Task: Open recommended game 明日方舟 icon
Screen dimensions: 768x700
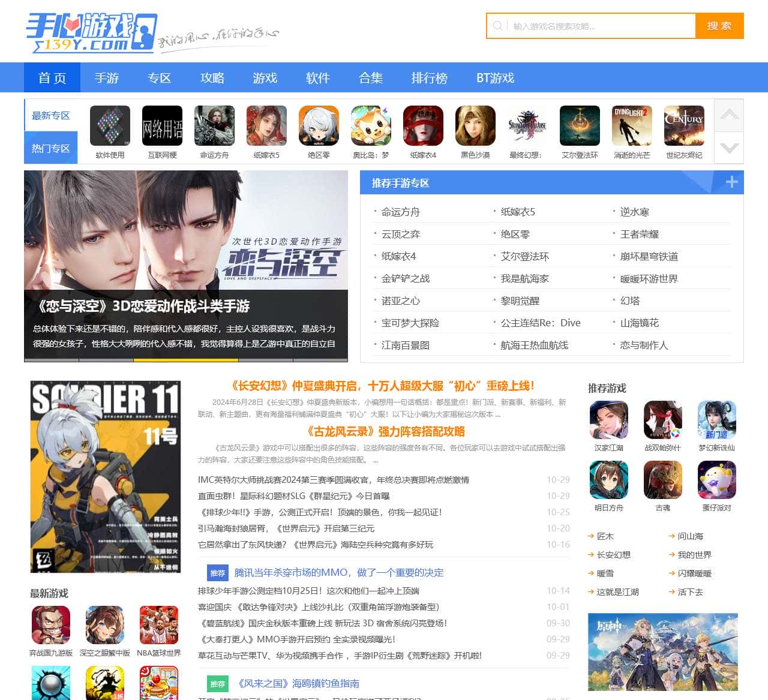Action: (609, 480)
